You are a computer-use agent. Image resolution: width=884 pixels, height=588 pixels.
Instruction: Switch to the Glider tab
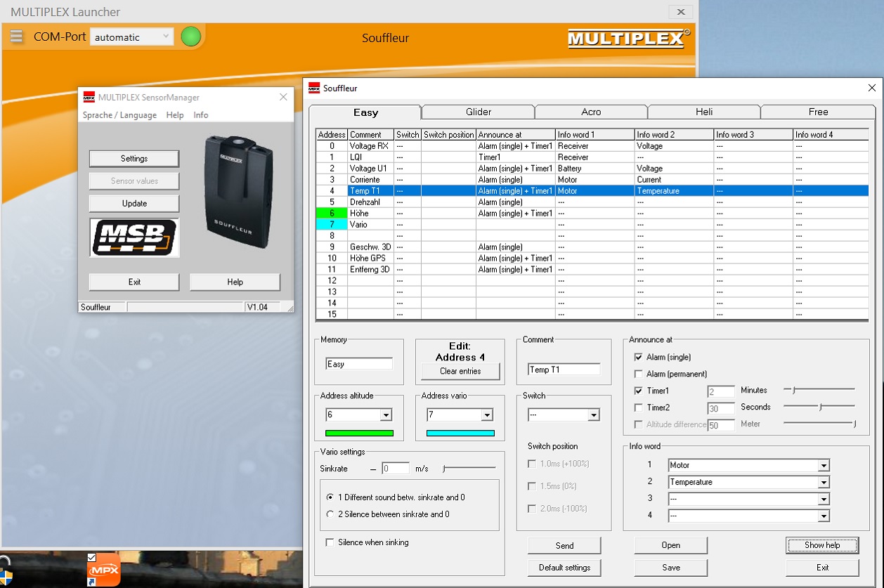[478, 112]
